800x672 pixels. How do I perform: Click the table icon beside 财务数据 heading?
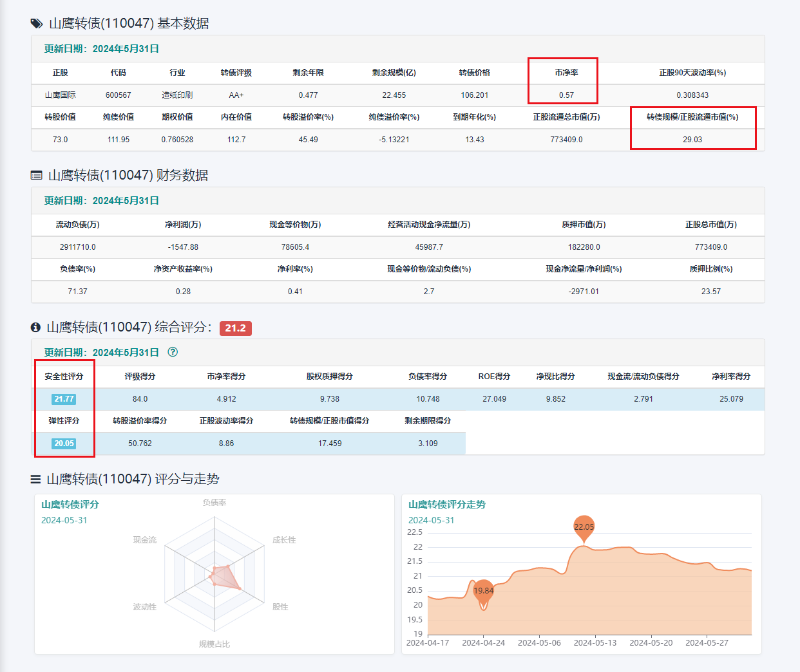[x=37, y=175]
